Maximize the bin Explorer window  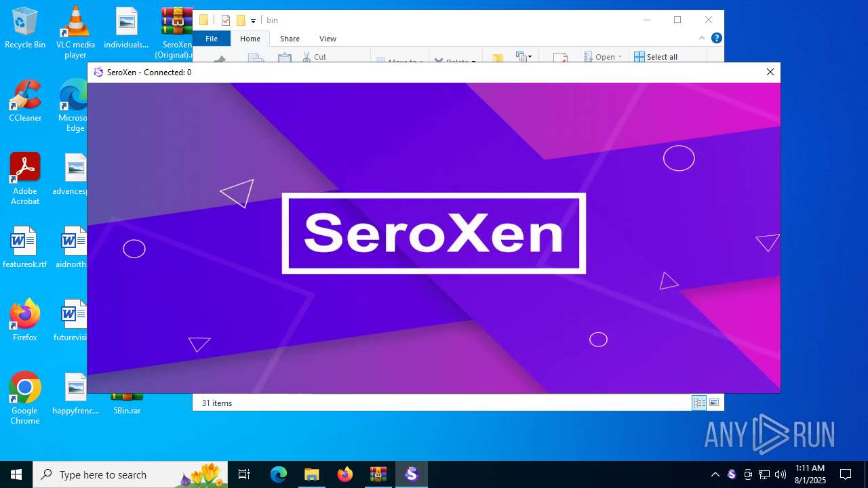pos(677,20)
